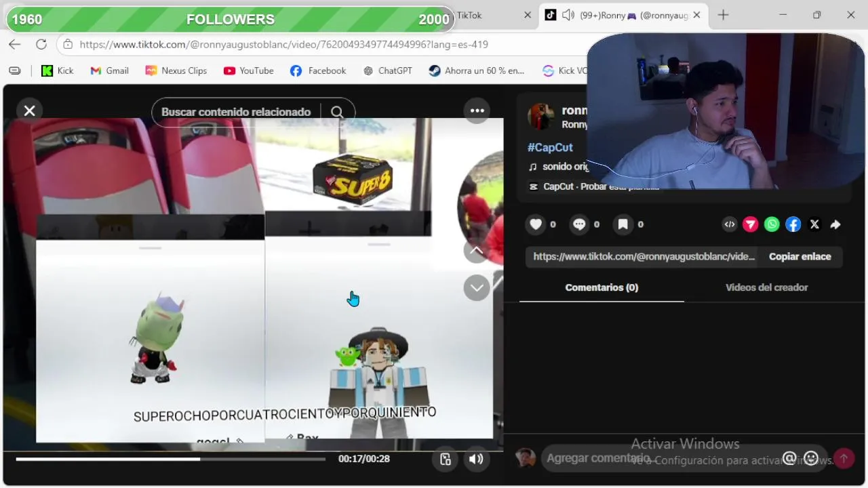Go back with browser back arrow

(x=15, y=45)
